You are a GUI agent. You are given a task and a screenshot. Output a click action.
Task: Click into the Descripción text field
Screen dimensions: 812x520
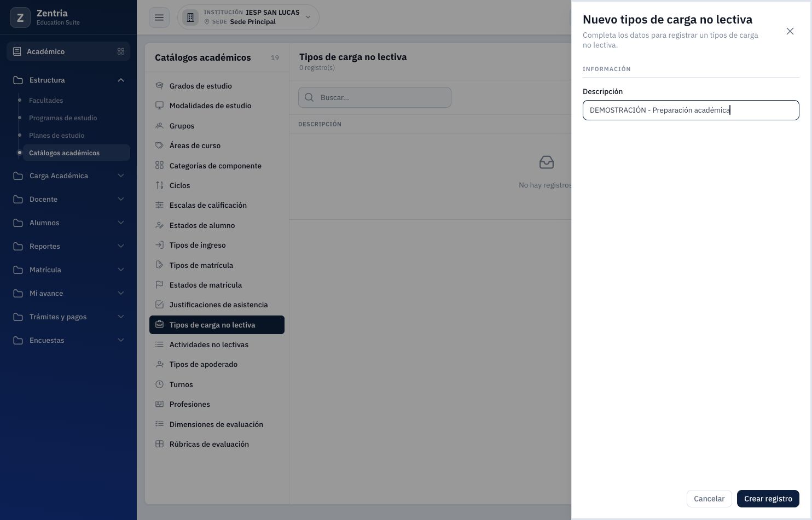tap(691, 110)
